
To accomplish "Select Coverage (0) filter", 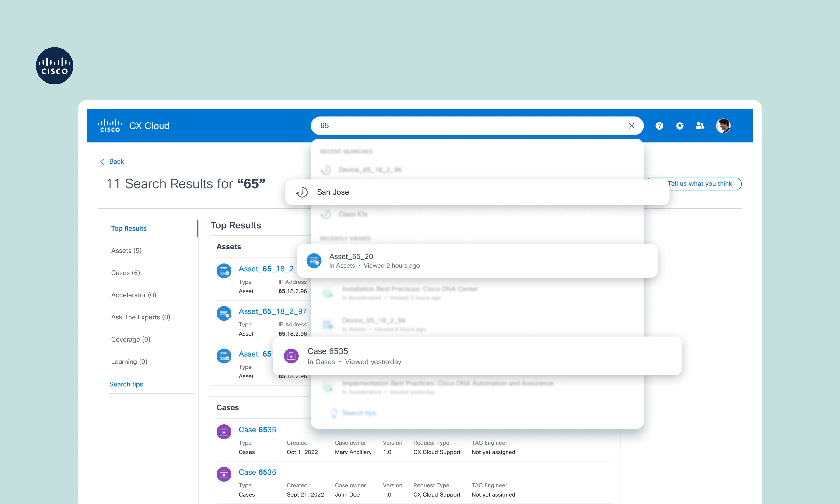I will click(x=130, y=339).
